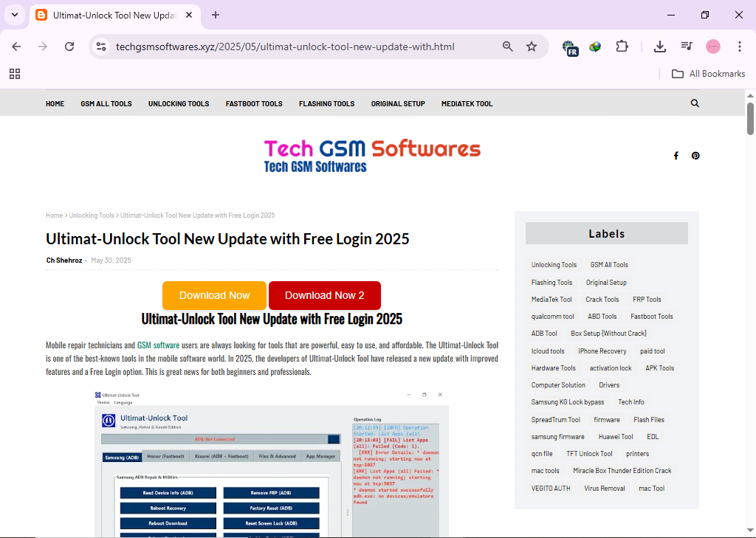Click the Tech GSM Softwares logo
This screenshot has width=756, height=538.
[x=372, y=156]
